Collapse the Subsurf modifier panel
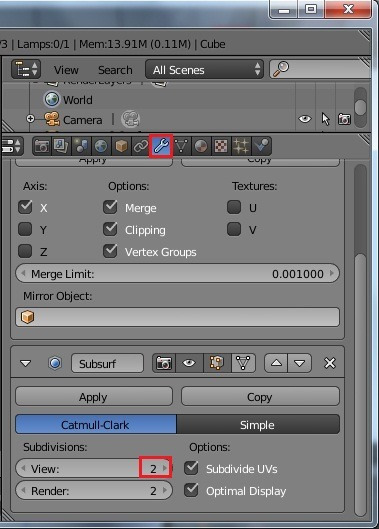Image resolution: width=379 pixels, height=529 pixels. pos(26,364)
